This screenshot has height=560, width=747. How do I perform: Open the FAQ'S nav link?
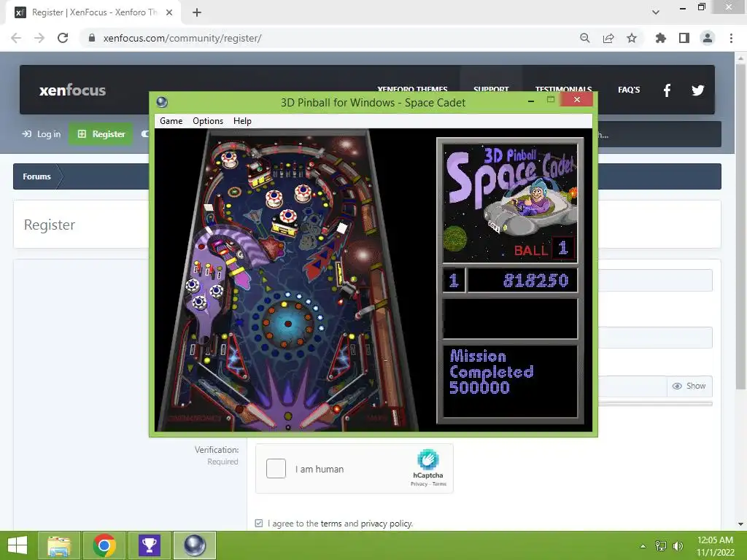tap(629, 90)
